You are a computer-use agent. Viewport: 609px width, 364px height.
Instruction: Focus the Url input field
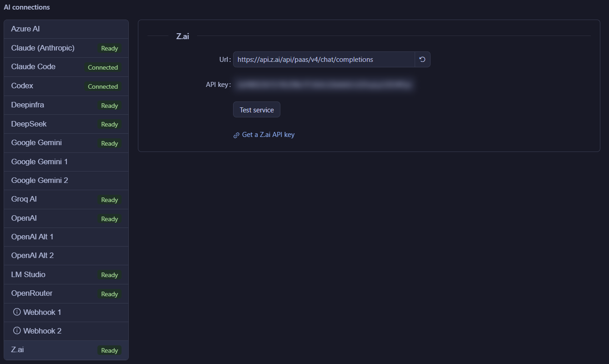[x=324, y=60]
